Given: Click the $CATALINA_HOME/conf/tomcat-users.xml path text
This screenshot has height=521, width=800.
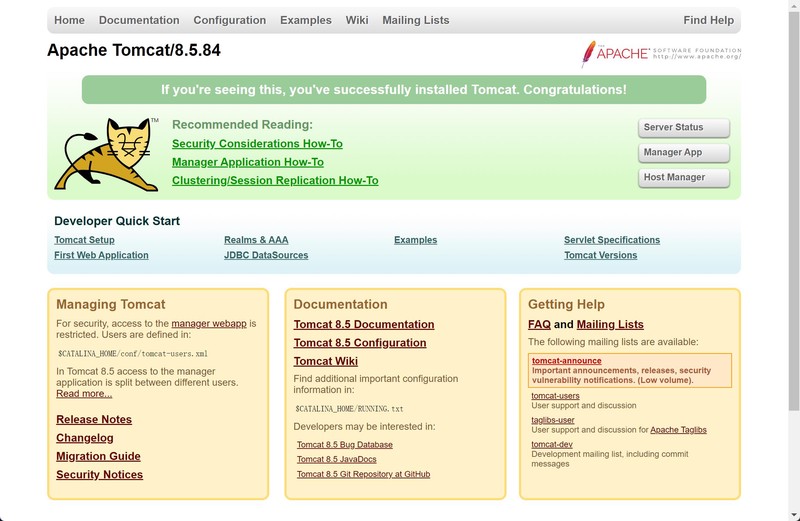Looking at the screenshot, I should pyautogui.click(x=133, y=354).
